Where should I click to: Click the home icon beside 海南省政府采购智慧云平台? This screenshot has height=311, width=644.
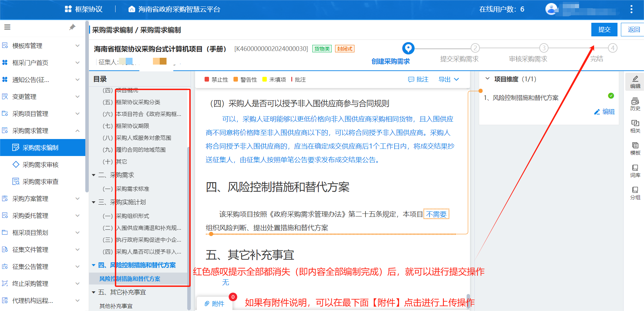pyautogui.click(x=132, y=9)
